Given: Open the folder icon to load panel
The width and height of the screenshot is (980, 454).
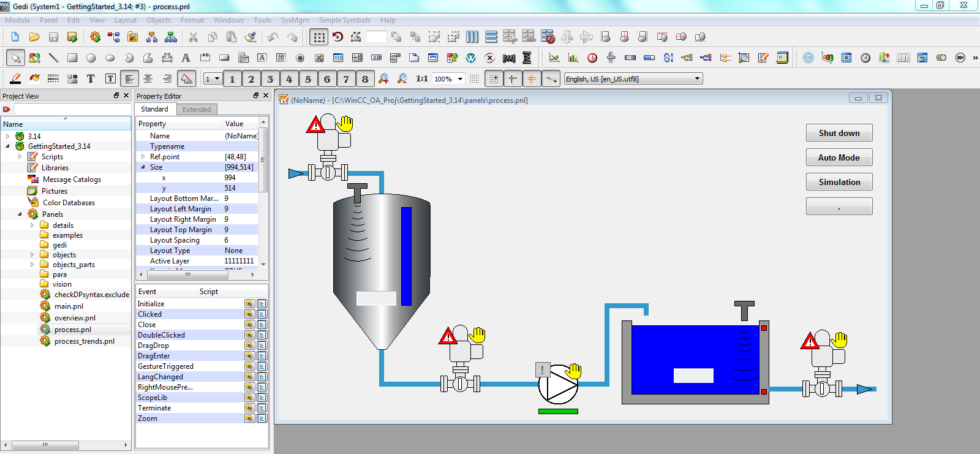Looking at the screenshot, I should [34, 37].
